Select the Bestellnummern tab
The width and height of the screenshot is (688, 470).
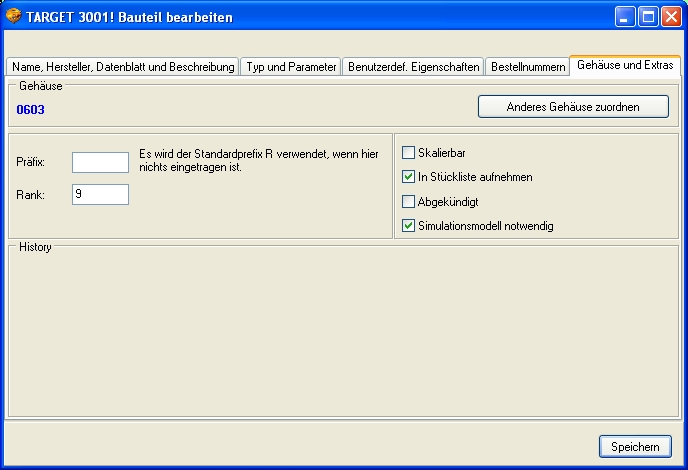(527, 67)
